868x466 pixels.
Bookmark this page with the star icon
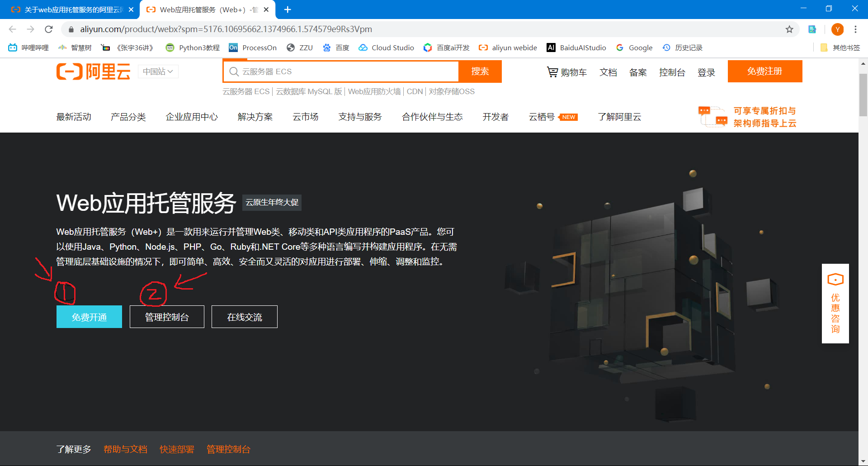point(789,29)
